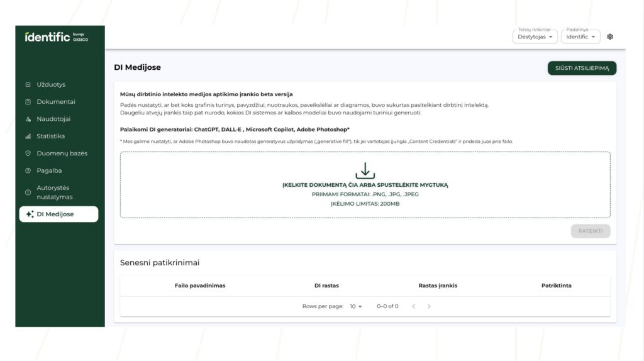The height and width of the screenshot is (361, 644).
Task: Go to the Statistika section
Action: (x=50, y=136)
